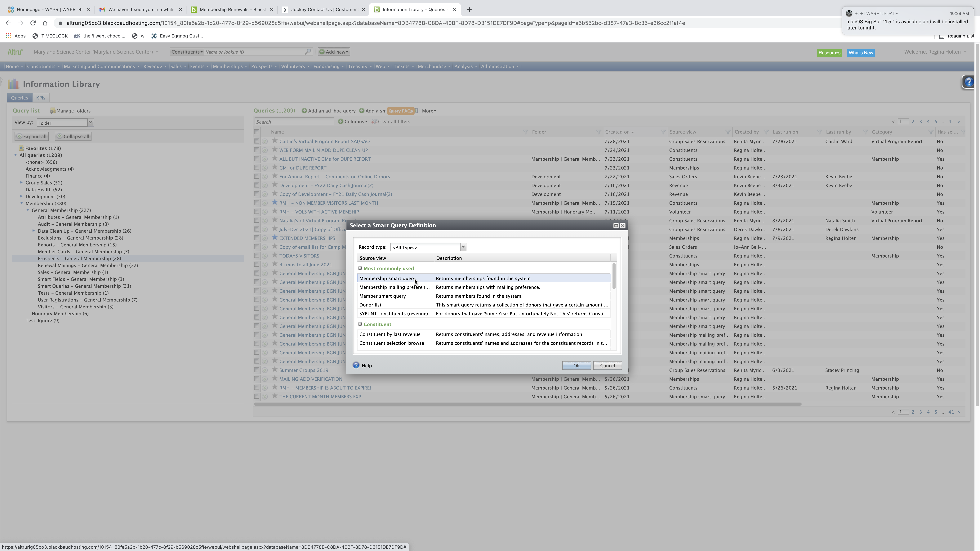Click the Add an ad-hoc query plus icon
980x551 pixels.
pos(304,111)
